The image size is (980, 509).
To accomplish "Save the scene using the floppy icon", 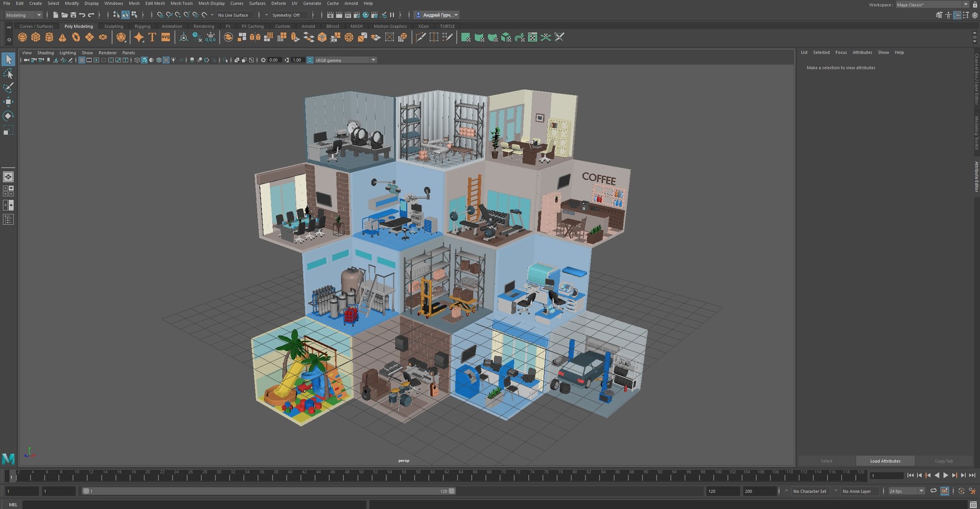I will pyautogui.click(x=73, y=15).
